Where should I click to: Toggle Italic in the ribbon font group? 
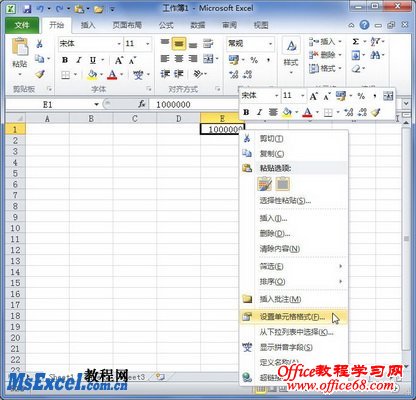pyautogui.click(x=79, y=60)
